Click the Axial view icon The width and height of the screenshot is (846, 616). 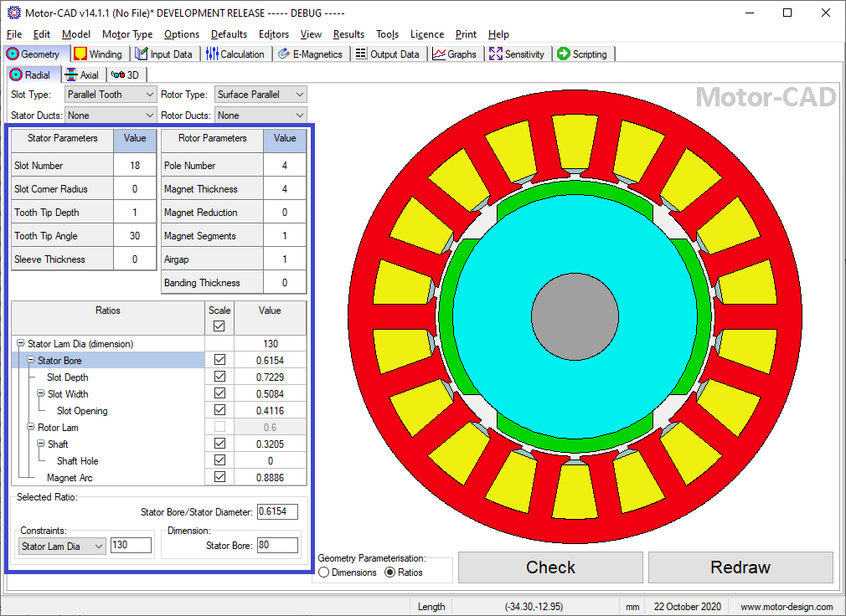(70, 75)
